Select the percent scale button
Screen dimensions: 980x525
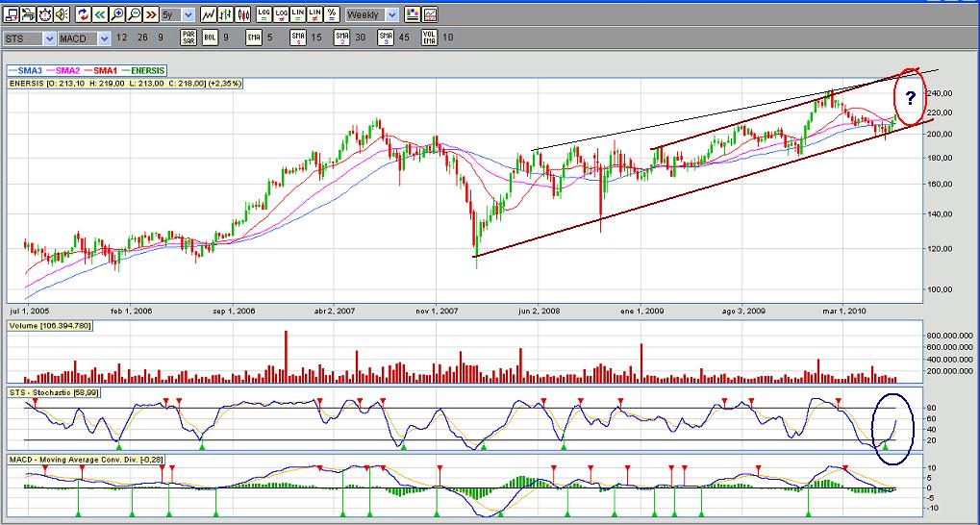tap(332, 13)
